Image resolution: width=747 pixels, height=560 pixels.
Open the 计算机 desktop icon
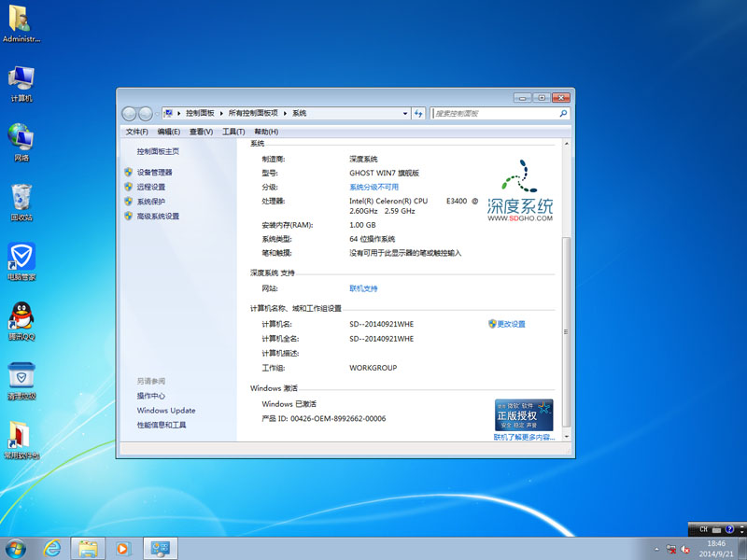coord(21,84)
